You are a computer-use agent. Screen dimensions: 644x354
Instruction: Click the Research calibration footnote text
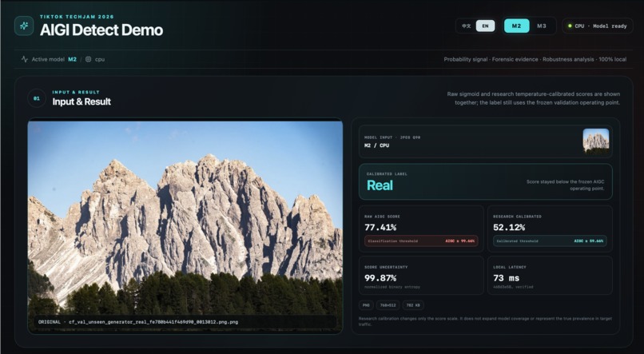(x=485, y=321)
